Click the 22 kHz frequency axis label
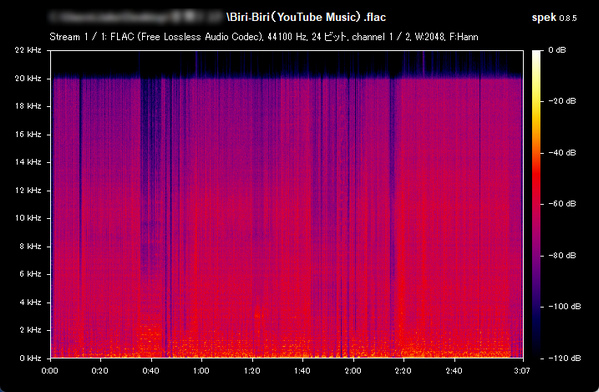This screenshot has height=392, width=599. pyautogui.click(x=28, y=50)
